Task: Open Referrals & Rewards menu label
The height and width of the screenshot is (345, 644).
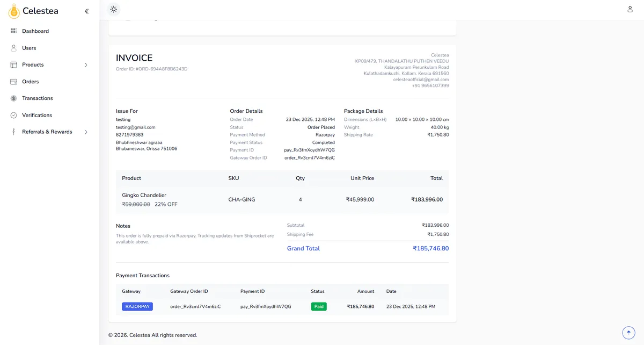Action: click(x=47, y=132)
